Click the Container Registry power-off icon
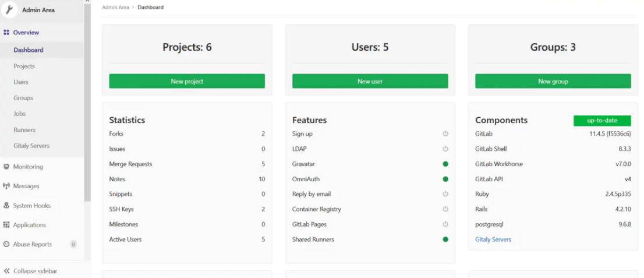The width and height of the screenshot is (644, 278). 445,209
